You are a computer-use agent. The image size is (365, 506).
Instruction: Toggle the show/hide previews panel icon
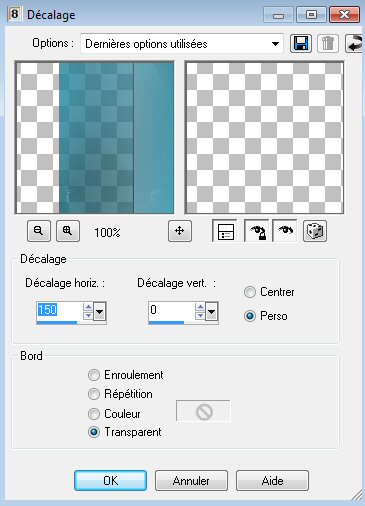pos(225,231)
